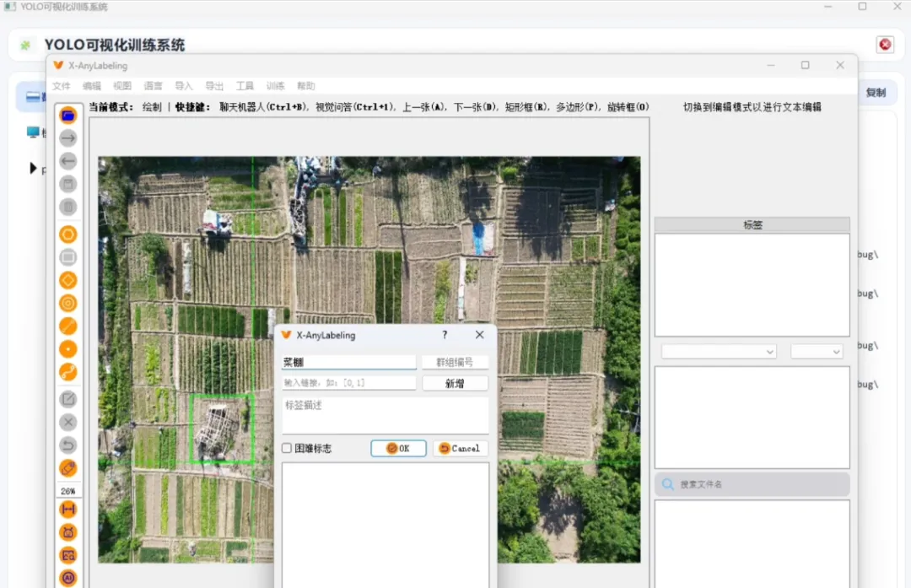This screenshot has height=588, width=911.
Task: Open the 文件 menu
Action: point(61,86)
